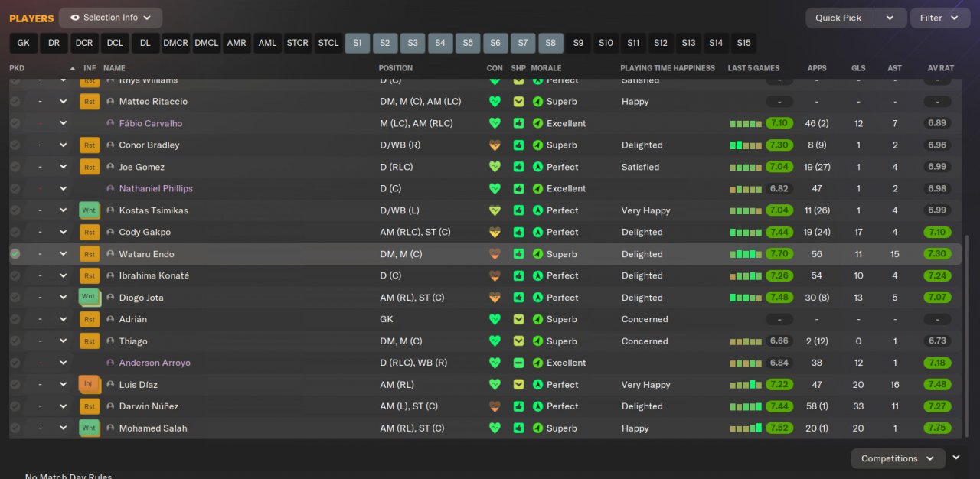980x479 pixels.
Task: Click the Rst badge for Darwin Núñez
Action: click(x=90, y=406)
